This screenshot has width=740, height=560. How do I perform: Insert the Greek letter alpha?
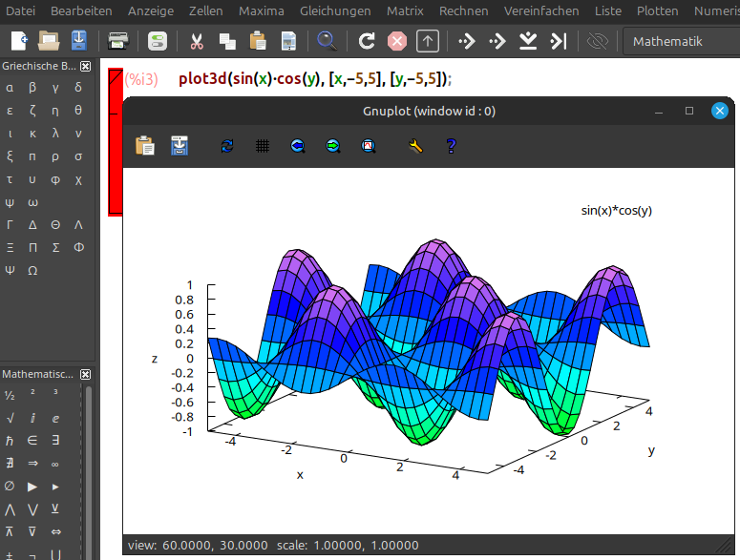pos(10,88)
